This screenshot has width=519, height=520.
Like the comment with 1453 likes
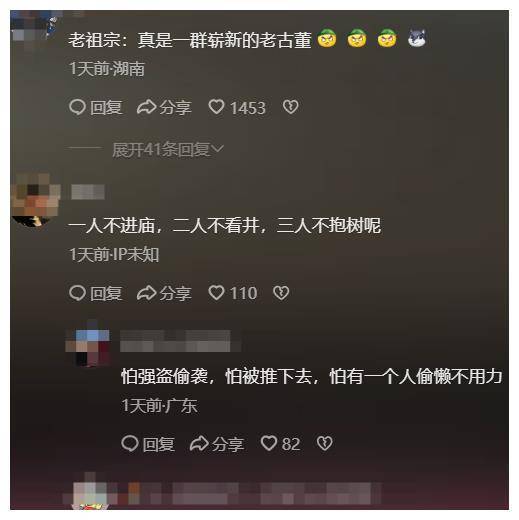216,107
